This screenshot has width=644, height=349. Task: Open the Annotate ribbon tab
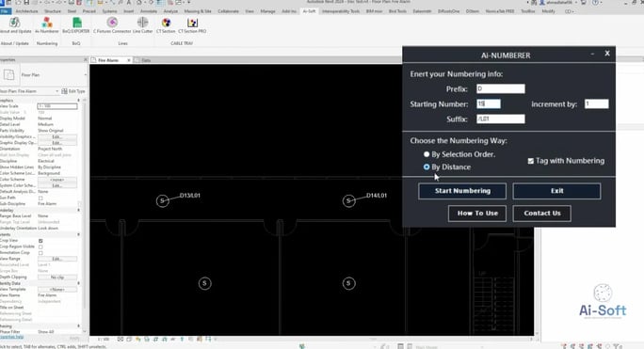149,11
